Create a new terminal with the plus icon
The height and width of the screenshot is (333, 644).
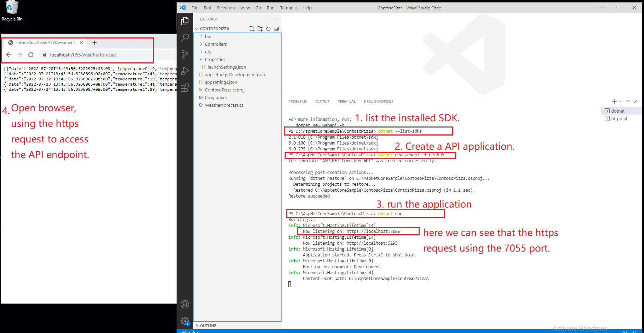point(614,102)
